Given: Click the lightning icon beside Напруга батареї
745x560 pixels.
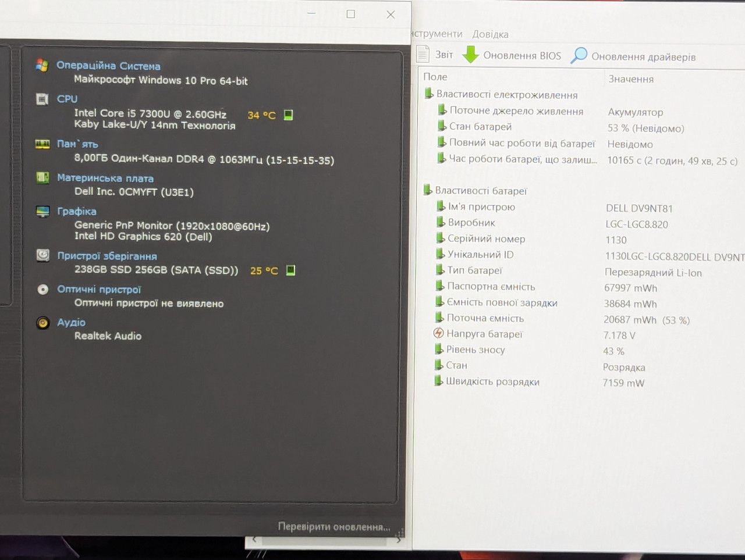Looking at the screenshot, I should tap(438, 333).
